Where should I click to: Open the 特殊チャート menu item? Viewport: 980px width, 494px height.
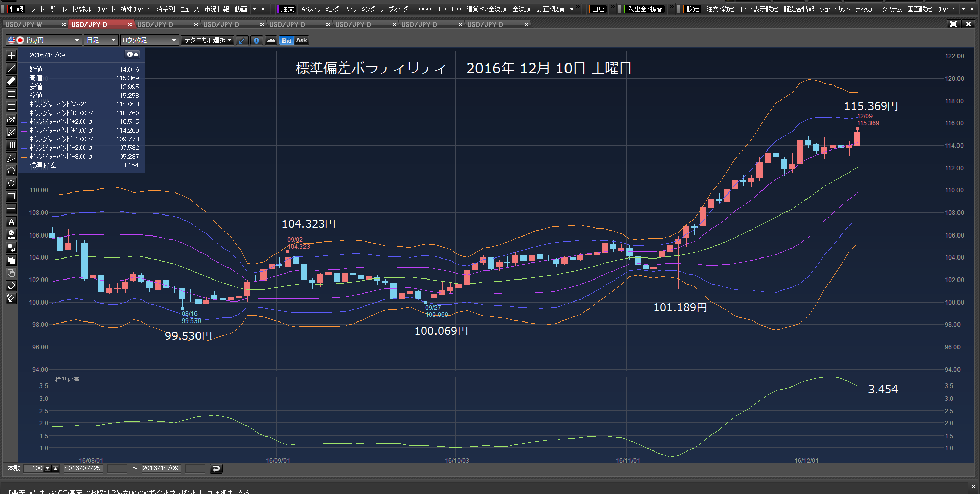pos(136,9)
